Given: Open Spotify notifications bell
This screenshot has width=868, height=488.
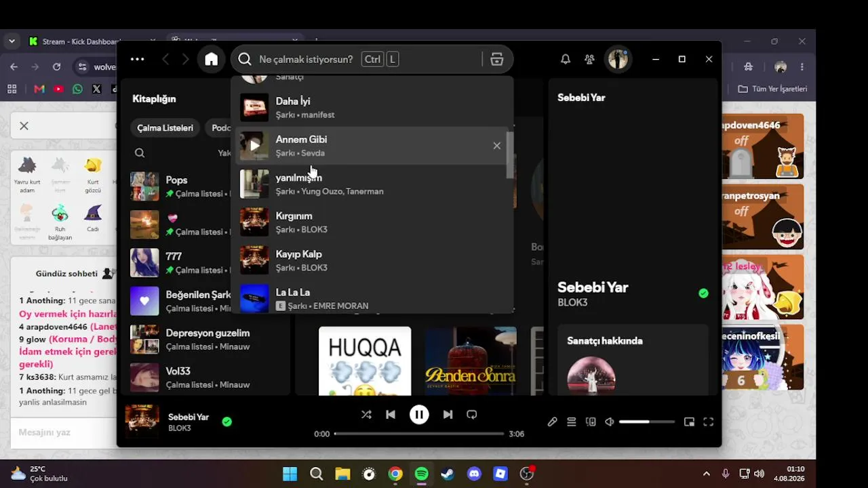Looking at the screenshot, I should click(565, 60).
